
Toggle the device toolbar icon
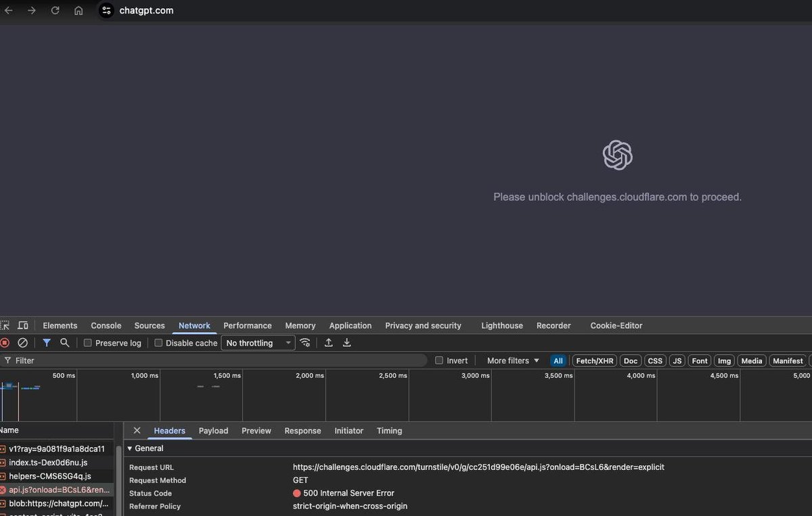[23, 325]
